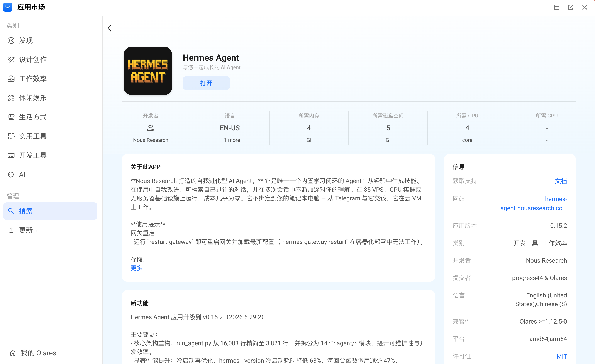
Task: Pop out window using external-link icon
Action: [570, 7]
